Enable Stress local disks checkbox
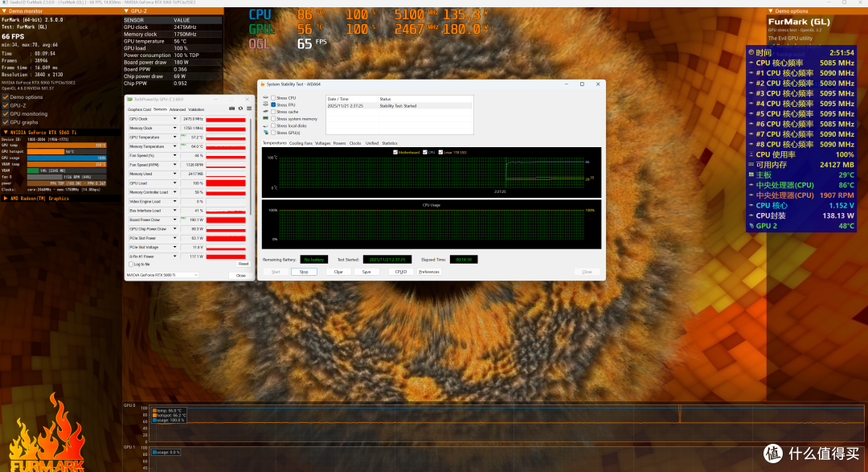This screenshot has width=868, height=472. [x=273, y=125]
